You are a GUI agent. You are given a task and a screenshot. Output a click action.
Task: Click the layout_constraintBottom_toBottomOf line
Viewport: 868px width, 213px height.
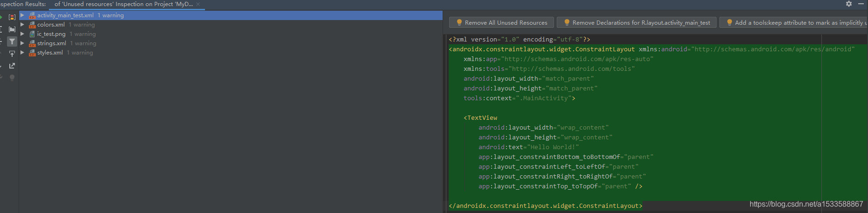(x=566, y=157)
